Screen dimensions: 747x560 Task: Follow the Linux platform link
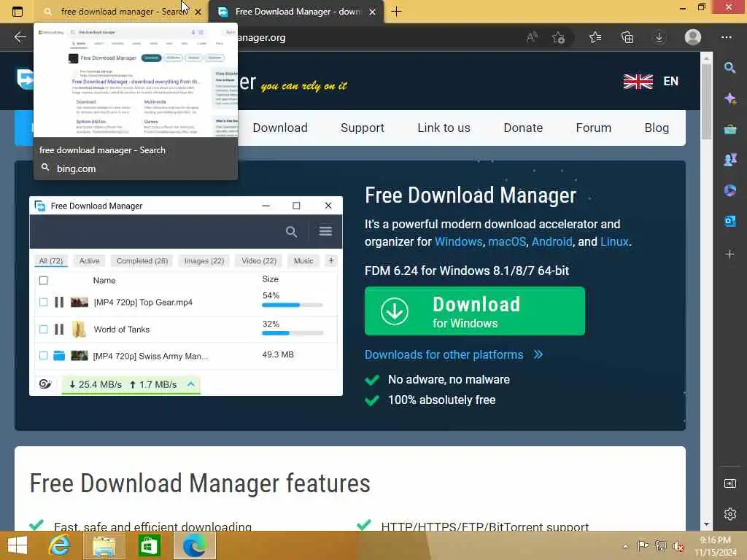coord(614,241)
